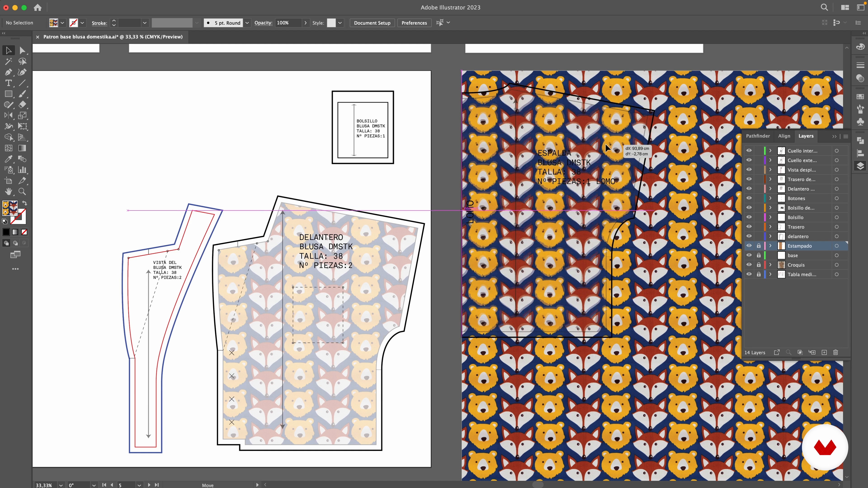Select the Zoom tool
Viewport: 868px width, 488px height.
pos(22,191)
